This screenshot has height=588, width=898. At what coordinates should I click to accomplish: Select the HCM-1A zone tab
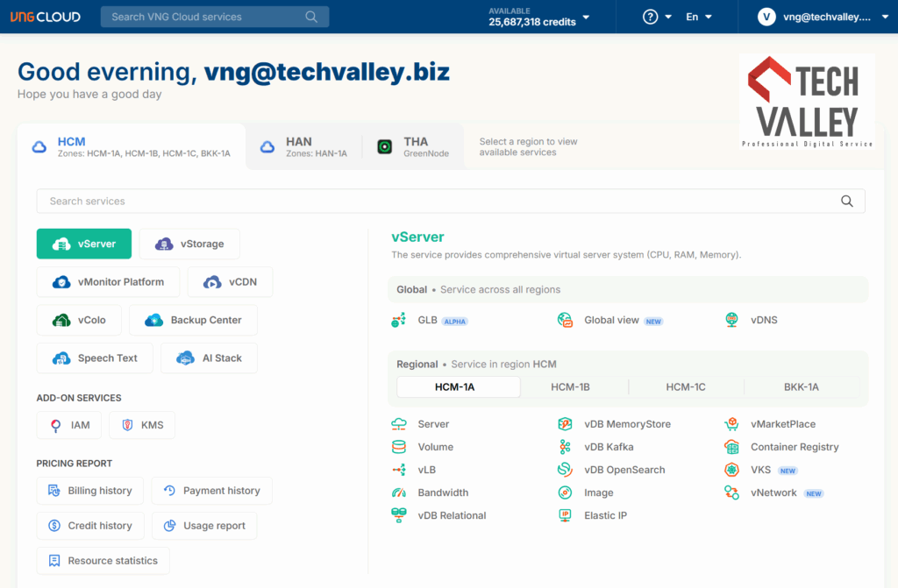point(458,387)
